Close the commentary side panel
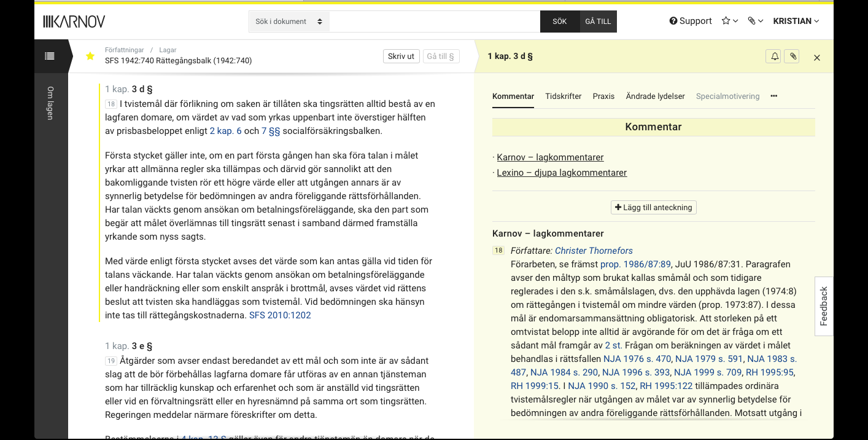Image resolution: width=868 pixels, height=440 pixels. (x=817, y=58)
